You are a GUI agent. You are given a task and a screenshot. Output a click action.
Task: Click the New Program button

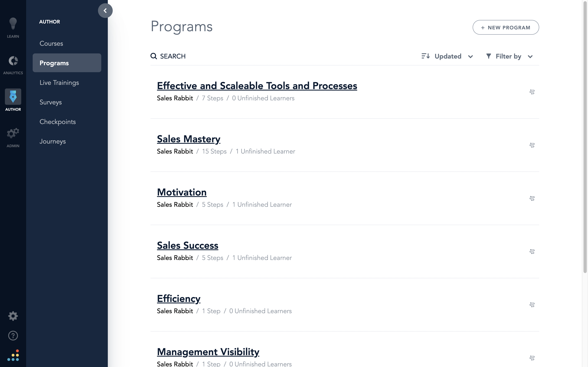tap(506, 28)
